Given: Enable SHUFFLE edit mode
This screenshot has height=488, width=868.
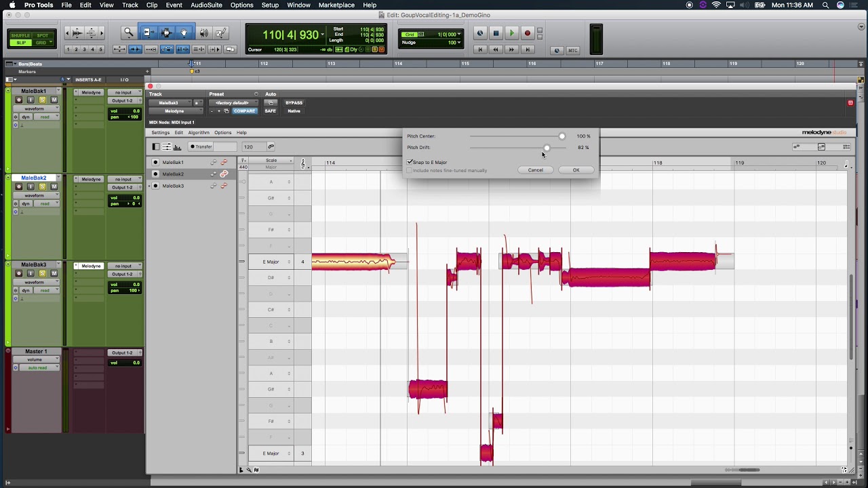Looking at the screenshot, I should [x=20, y=35].
